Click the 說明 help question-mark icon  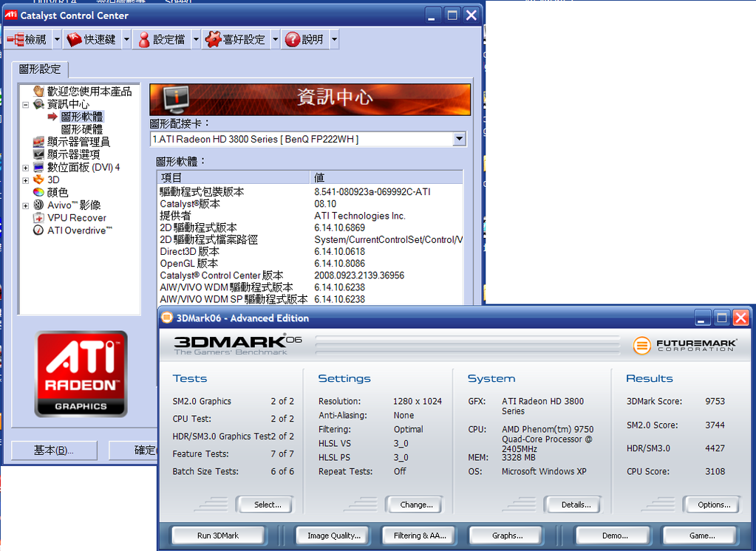[x=292, y=40]
